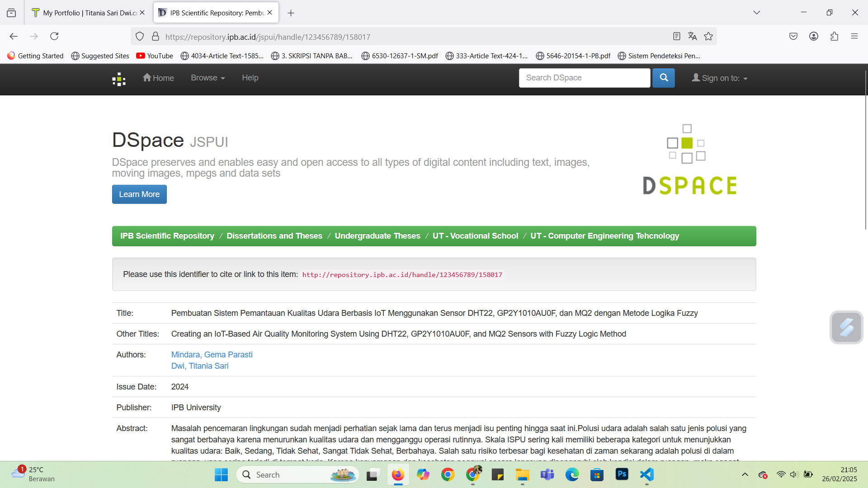
Task: Click the large DSPACE logo image
Action: click(x=690, y=160)
